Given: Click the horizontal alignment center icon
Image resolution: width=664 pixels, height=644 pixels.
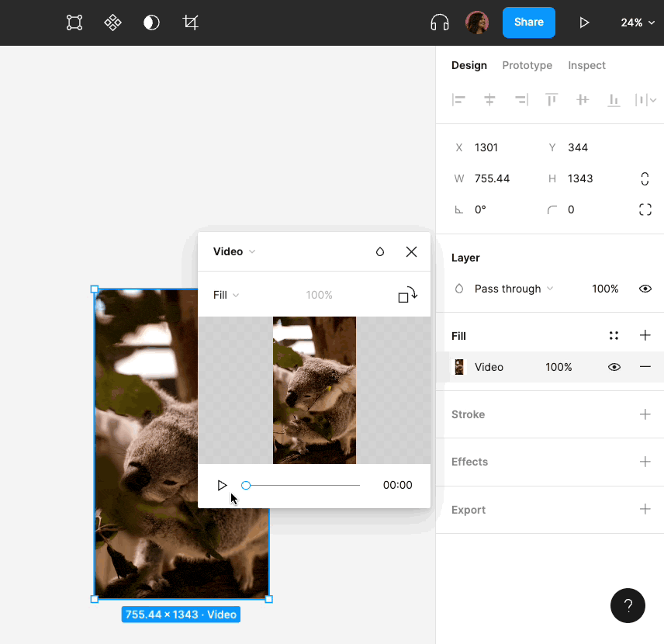Looking at the screenshot, I should (x=489, y=99).
